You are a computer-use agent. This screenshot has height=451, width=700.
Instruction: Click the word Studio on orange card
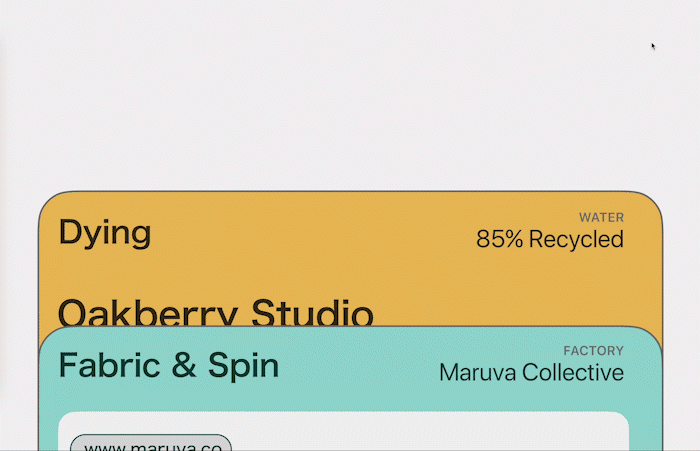point(312,313)
